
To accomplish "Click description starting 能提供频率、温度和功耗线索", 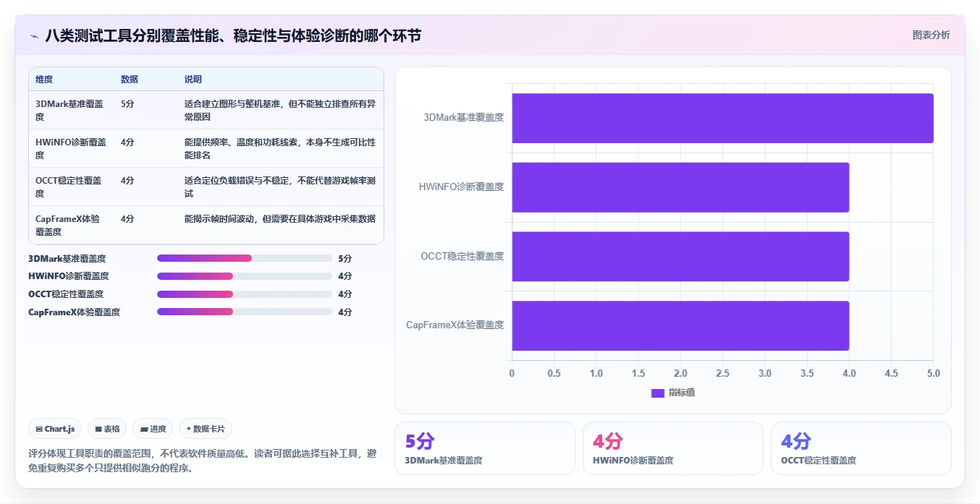I will coord(280,148).
